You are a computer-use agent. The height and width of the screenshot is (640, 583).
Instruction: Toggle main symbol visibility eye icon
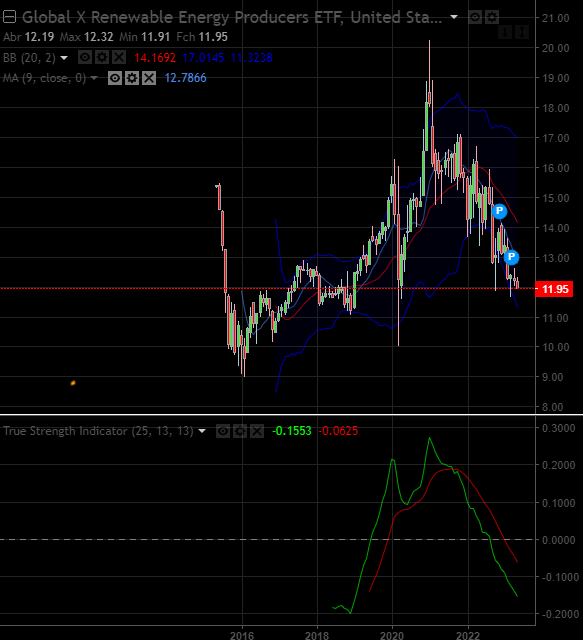click(x=475, y=18)
